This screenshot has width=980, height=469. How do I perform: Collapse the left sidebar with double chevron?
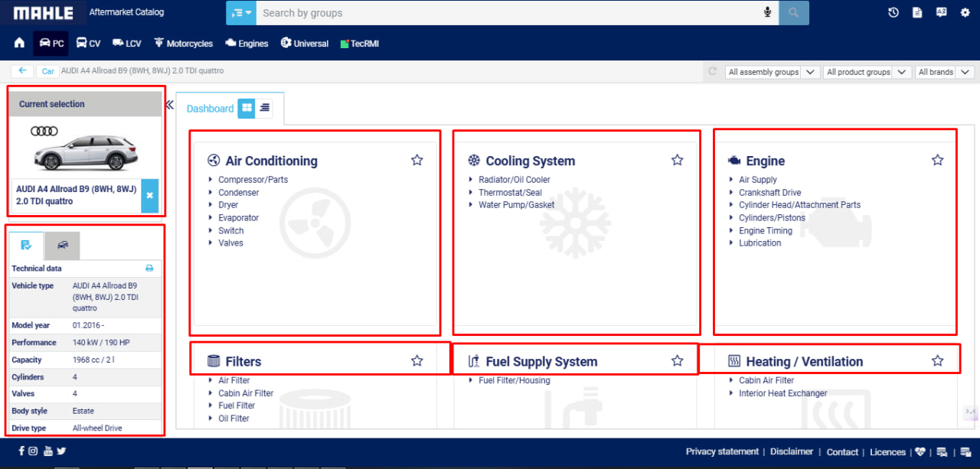pos(169,105)
